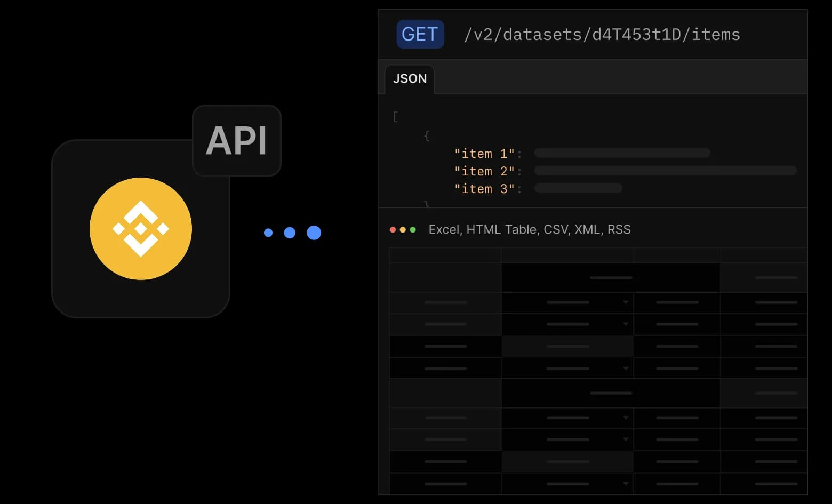The height and width of the screenshot is (504, 832).
Task: Click the smallest blue loading dot
Action: pos(268,233)
